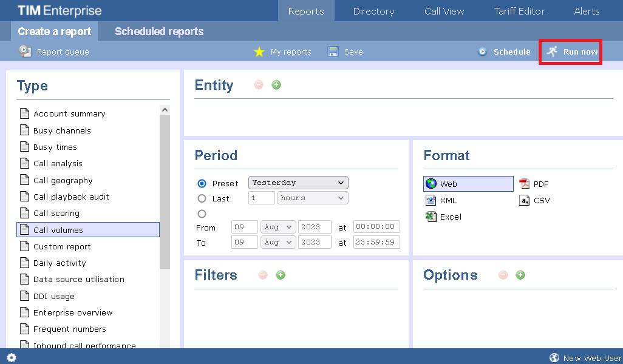623x364 pixels.
Task: Open the Report queue icon
Action: pyautogui.click(x=25, y=52)
